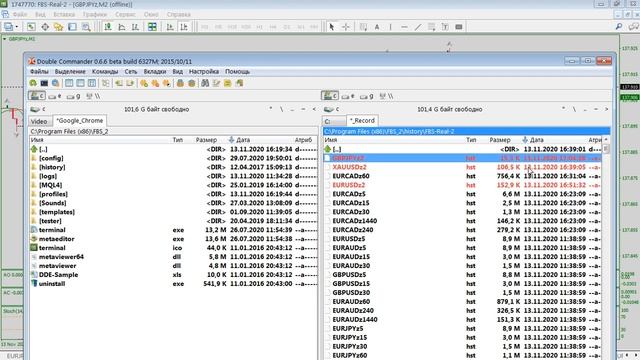Screen dimensions: 640x360
Task: Open Настройка menu
Action: (204, 71)
